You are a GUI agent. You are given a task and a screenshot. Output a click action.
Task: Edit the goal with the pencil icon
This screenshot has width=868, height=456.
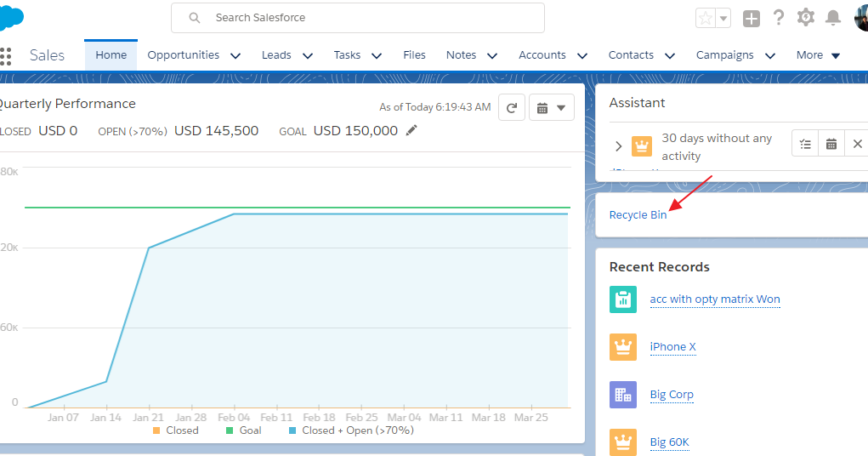[x=411, y=130]
